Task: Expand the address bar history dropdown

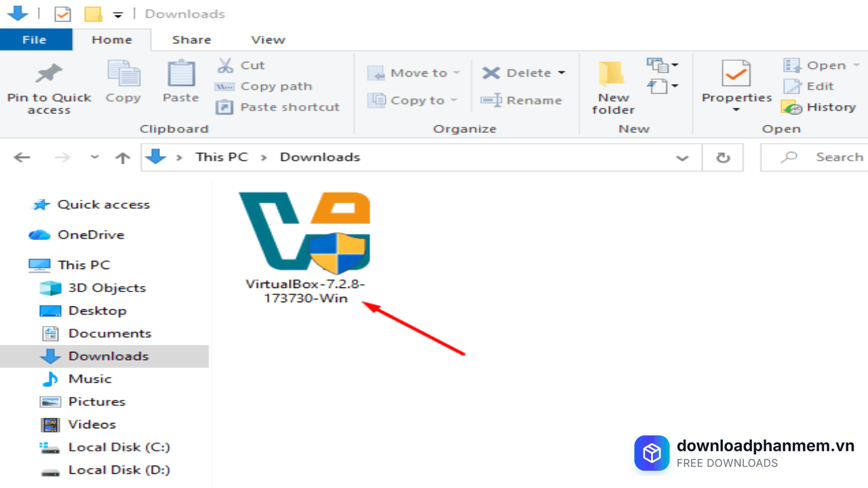Action: pos(682,157)
